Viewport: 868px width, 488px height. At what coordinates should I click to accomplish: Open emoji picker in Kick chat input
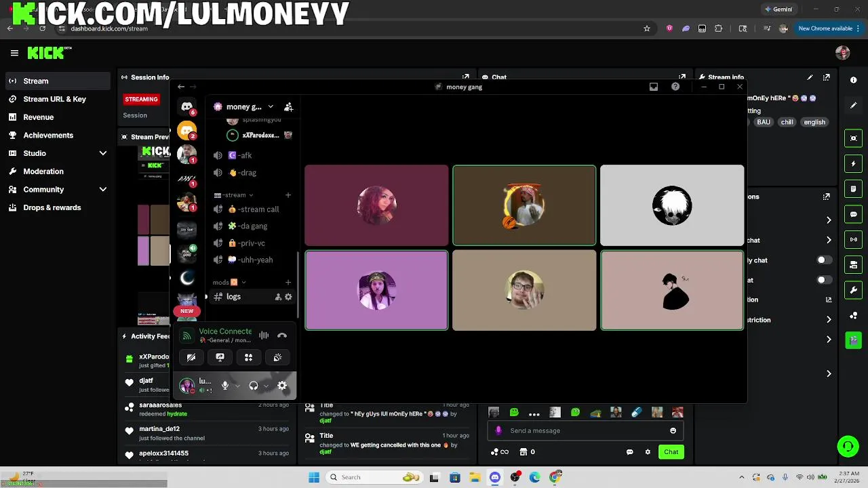673,430
